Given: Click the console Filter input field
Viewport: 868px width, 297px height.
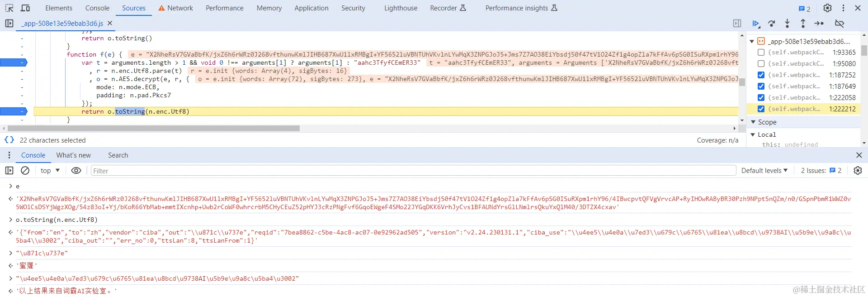Looking at the screenshot, I should [413, 171].
